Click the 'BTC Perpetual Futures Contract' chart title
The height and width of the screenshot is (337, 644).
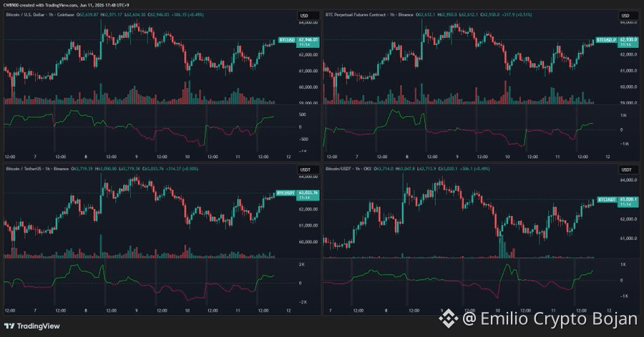click(x=355, y=15)
